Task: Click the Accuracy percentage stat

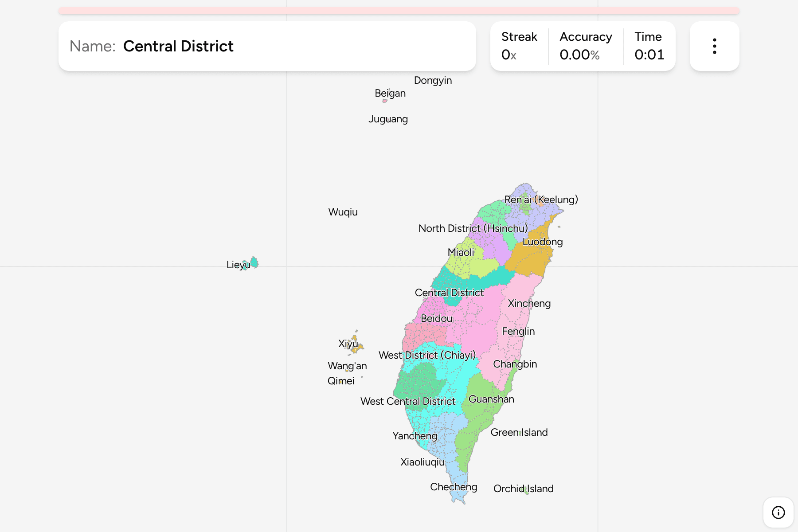Action: tap(586, 46)
